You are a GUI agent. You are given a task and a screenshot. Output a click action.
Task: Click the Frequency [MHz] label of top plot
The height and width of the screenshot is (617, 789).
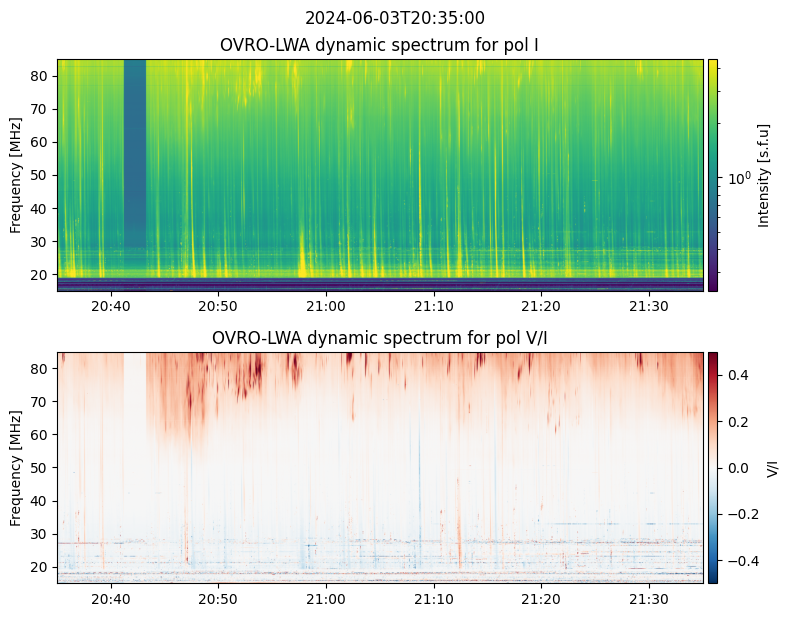(15, 175)
